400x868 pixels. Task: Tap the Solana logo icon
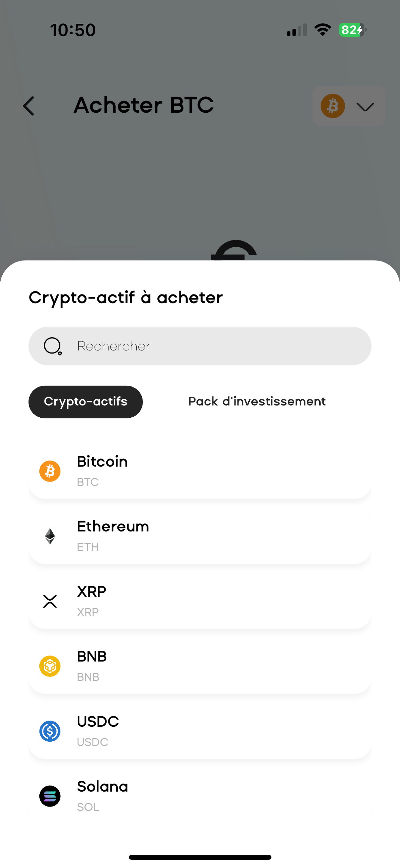50,796
